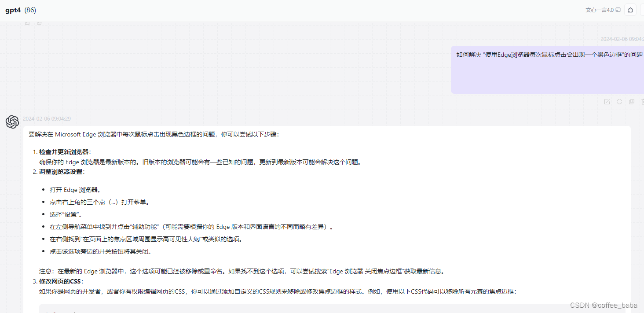Open the 文心一言4.0 model selector
The image size is (644, 313).
[603, 10]
